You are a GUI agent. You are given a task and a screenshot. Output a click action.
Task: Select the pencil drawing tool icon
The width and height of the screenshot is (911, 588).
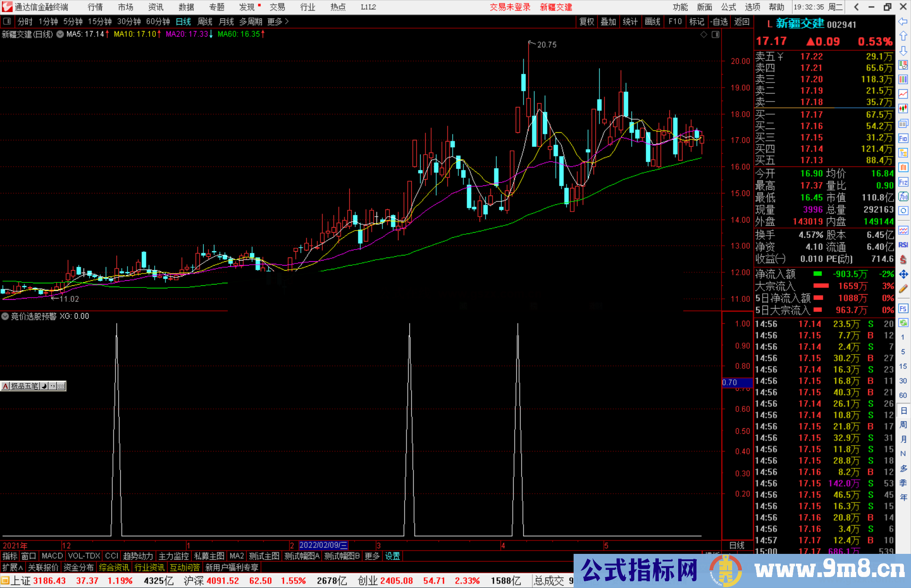[x=903, y=289]
